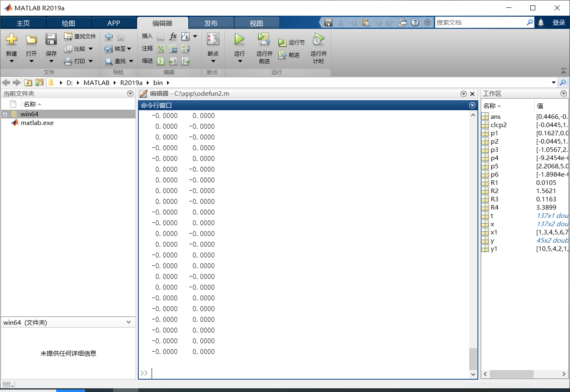
Task: Switch to the 发布 (Publish) tab
Action: pyautogui.click(x=211, y=23)
